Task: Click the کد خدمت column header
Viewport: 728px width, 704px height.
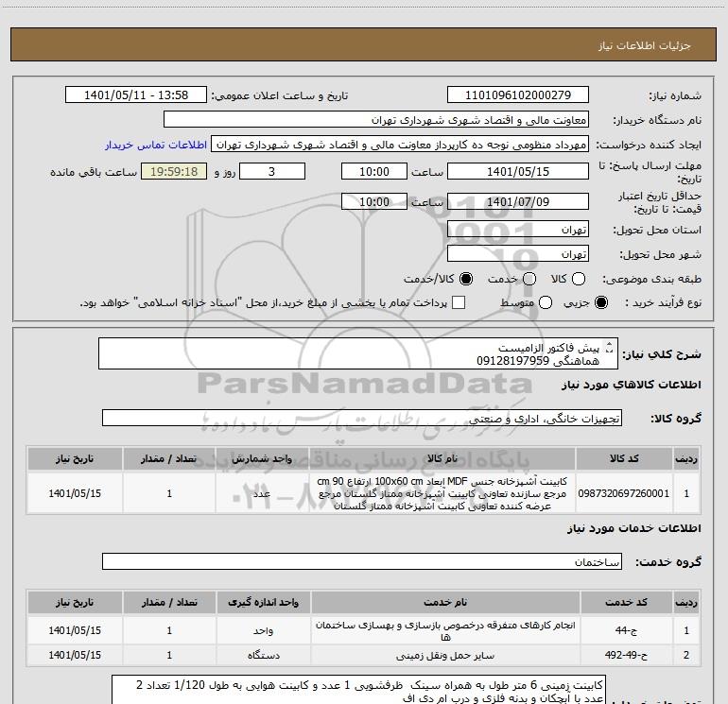Action: [x=626, y=602]
